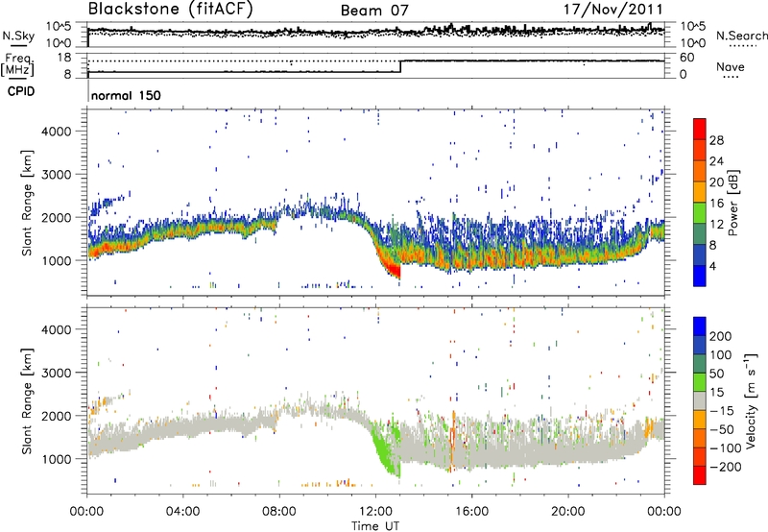Click the Time UT axis label
The image size is (768, 532).
pyautogui.click(x=375, y=526)
